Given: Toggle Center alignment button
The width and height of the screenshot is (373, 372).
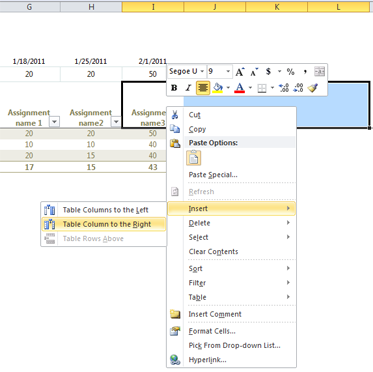Looking at the screenshot, I should click(x=203, y=88).
